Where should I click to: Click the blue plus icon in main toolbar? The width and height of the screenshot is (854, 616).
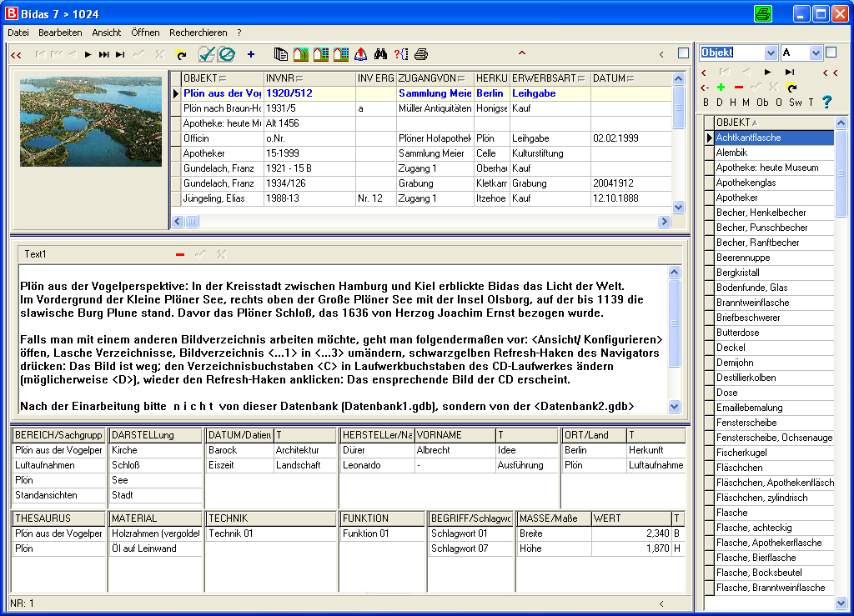[250, 54]
